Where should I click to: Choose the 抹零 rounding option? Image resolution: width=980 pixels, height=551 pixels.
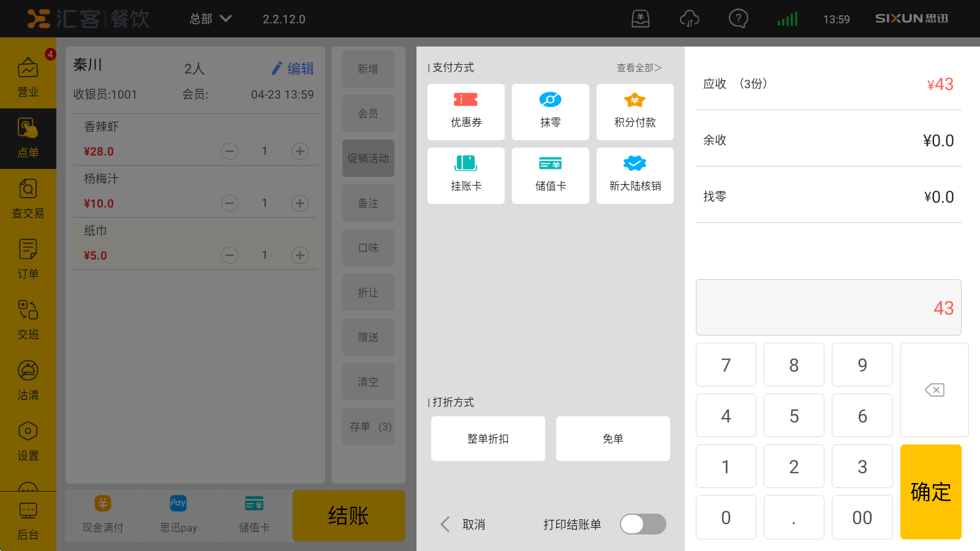tap(551, 112)
